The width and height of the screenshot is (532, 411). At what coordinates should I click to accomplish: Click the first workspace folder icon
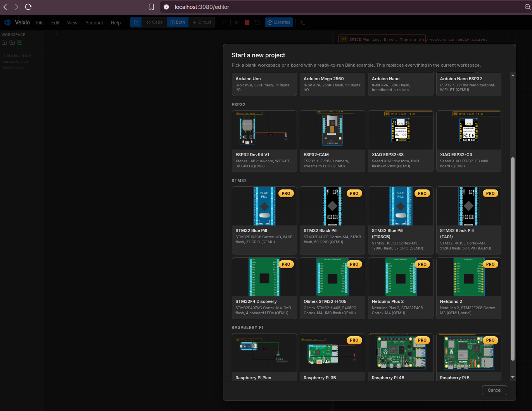point(5,42)
